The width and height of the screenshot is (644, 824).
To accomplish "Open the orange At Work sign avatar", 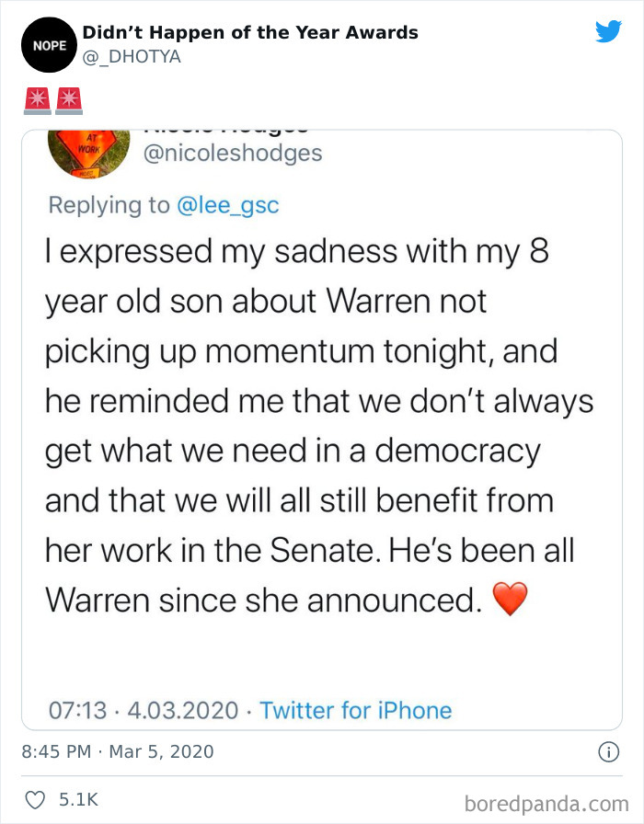I will (x=89, y=151).
